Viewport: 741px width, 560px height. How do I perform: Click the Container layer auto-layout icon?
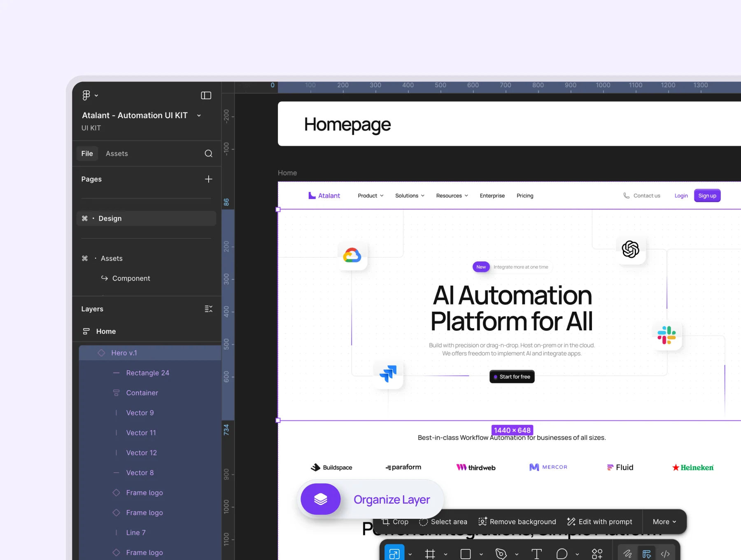coord(117,393)
